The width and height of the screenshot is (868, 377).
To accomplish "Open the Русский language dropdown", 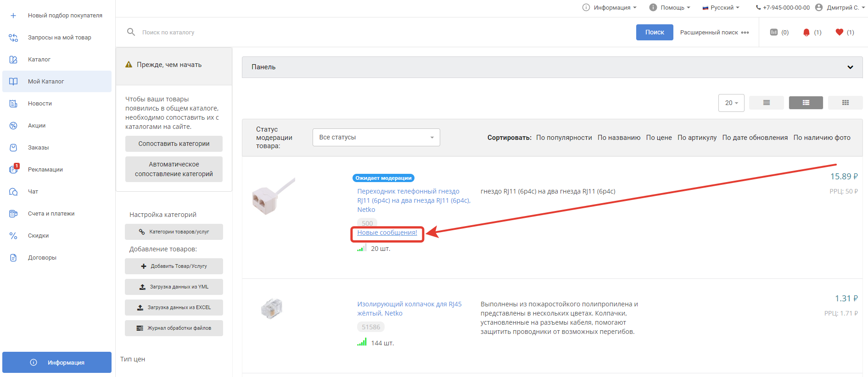I will click(x=721, y=7).
